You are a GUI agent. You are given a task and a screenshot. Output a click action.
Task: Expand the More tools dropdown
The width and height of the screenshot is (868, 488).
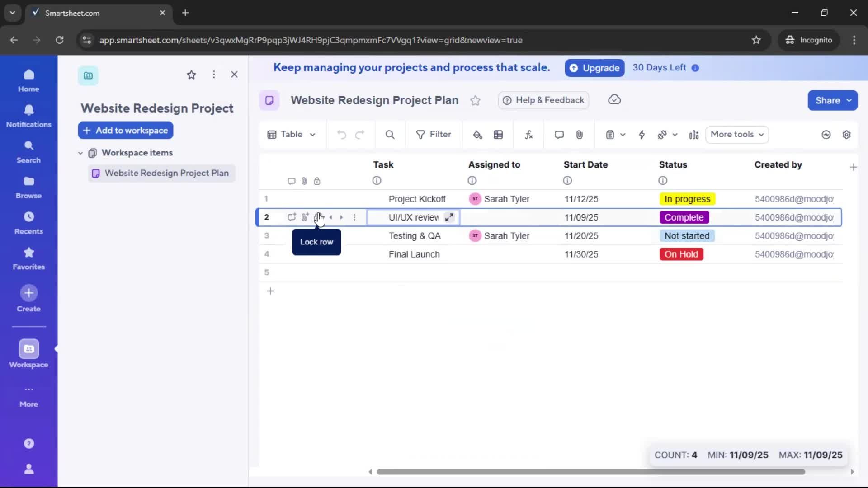coord(736,134)
